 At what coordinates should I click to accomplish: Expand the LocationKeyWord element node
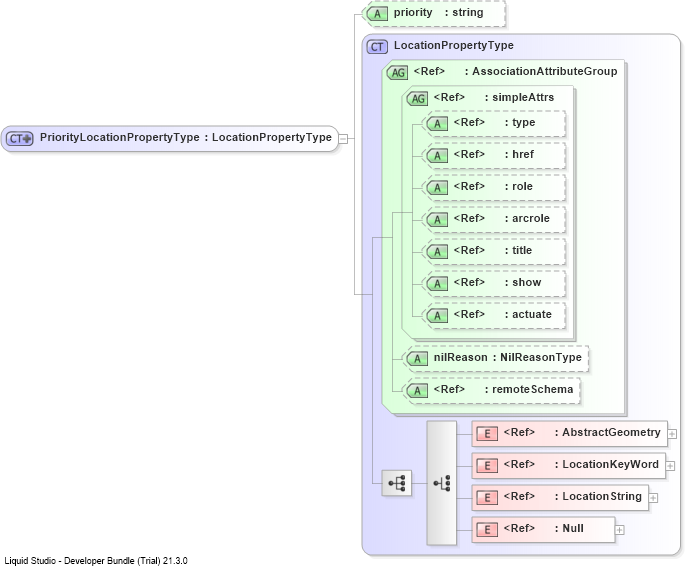click(670, 466)
